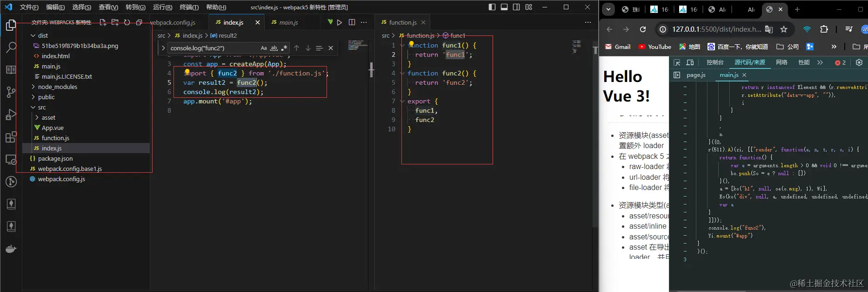Screen dimensions: 868x292
Task: Toggle Match Case in find widget
Action: pyautogui.click(x=264, y=48)
